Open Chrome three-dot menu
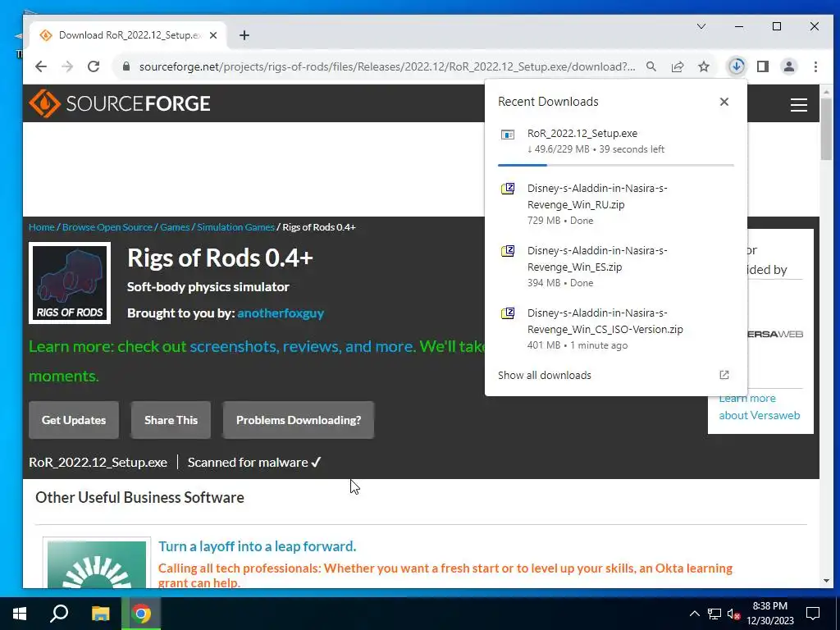Viewport: 840px width, 630px height. [815, 66]
